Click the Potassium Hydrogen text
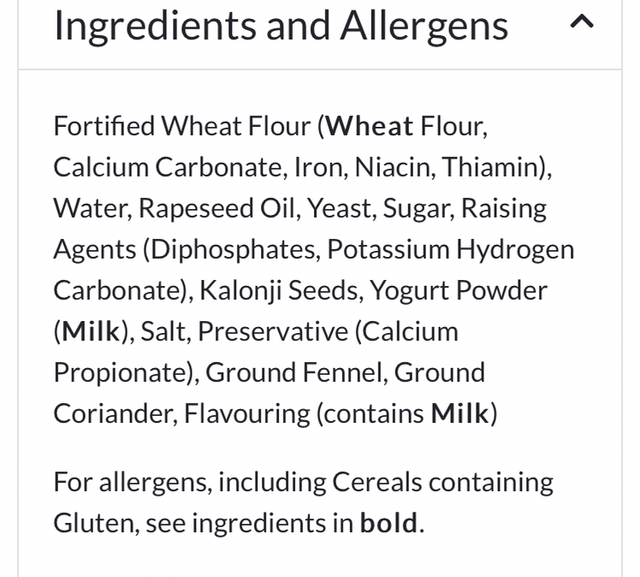 point(450,250)
